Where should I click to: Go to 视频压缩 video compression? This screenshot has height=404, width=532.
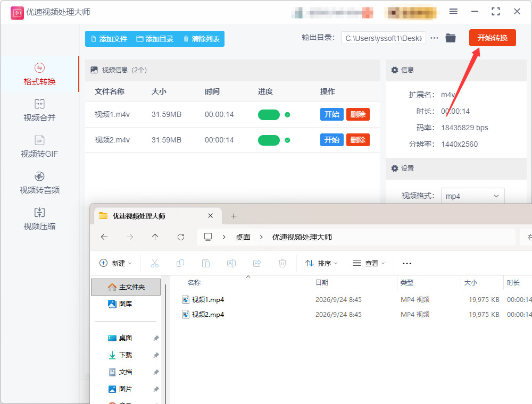pos(39,219)
